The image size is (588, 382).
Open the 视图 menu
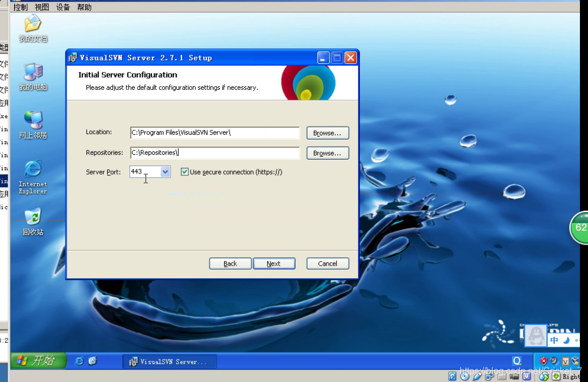click(x=41, y=7)
